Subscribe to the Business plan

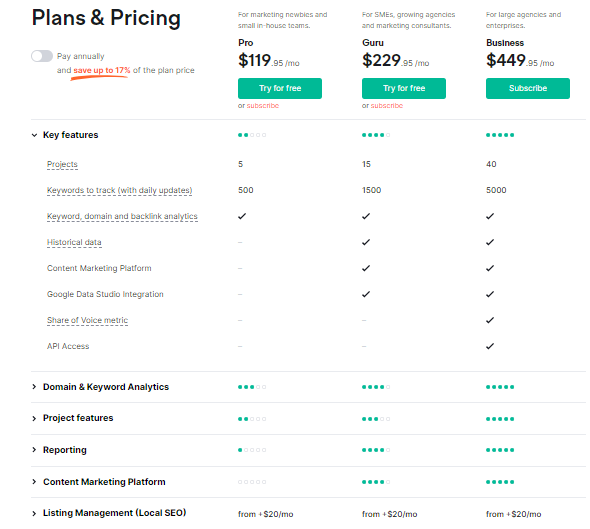point(528,88)
